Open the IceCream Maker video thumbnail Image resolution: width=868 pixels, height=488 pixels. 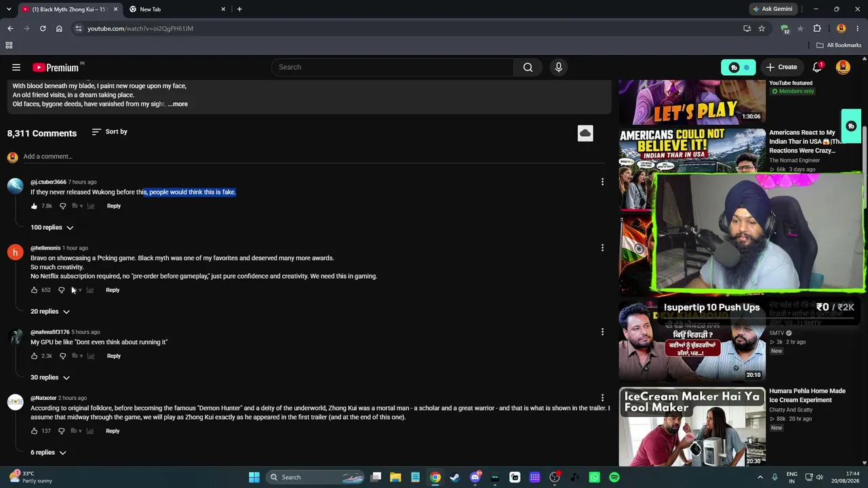point(692,427)
